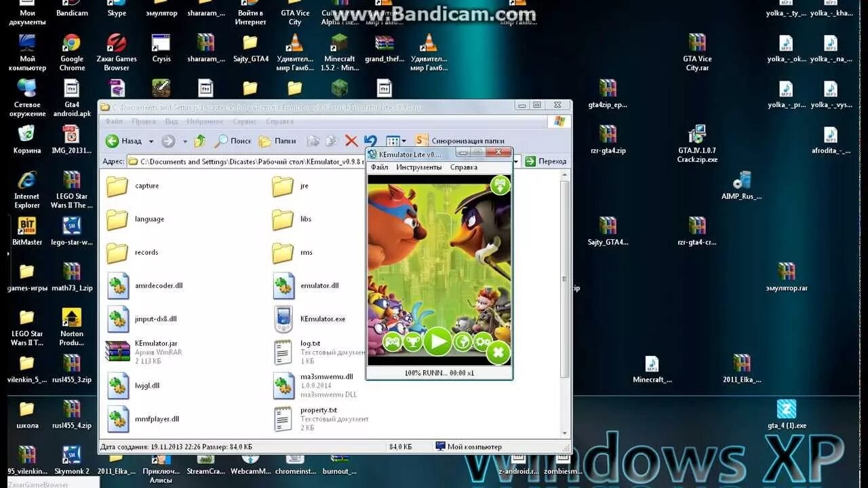Select the AIMP_Rus desktop icon

(742, 186)
